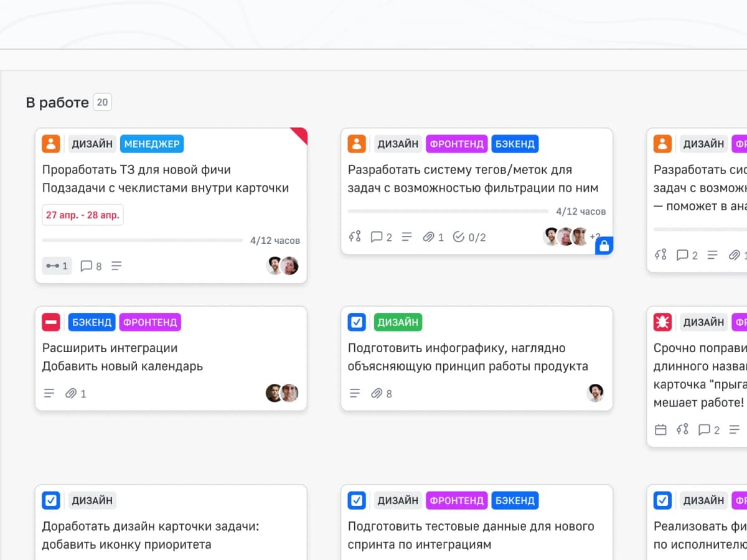
Task: Click the БЭКЕНД tag on Расширить интеграции
Action: point(92,322)
